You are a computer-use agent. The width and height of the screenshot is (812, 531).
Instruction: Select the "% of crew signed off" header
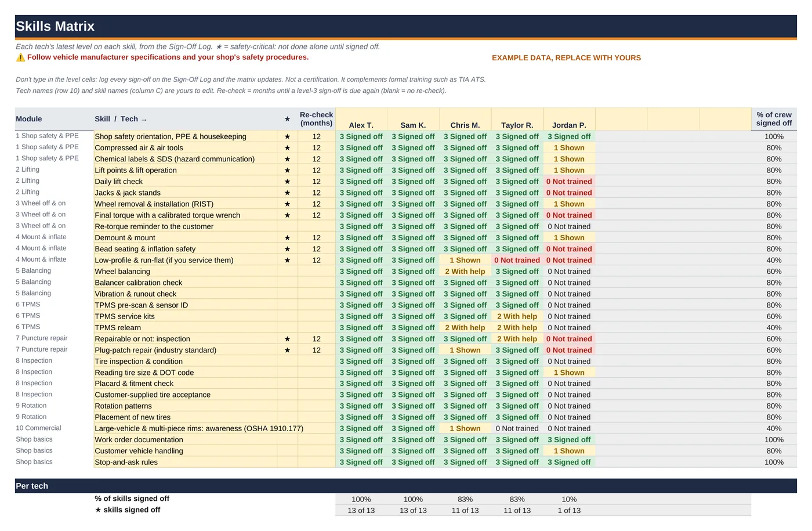[774, 119]
